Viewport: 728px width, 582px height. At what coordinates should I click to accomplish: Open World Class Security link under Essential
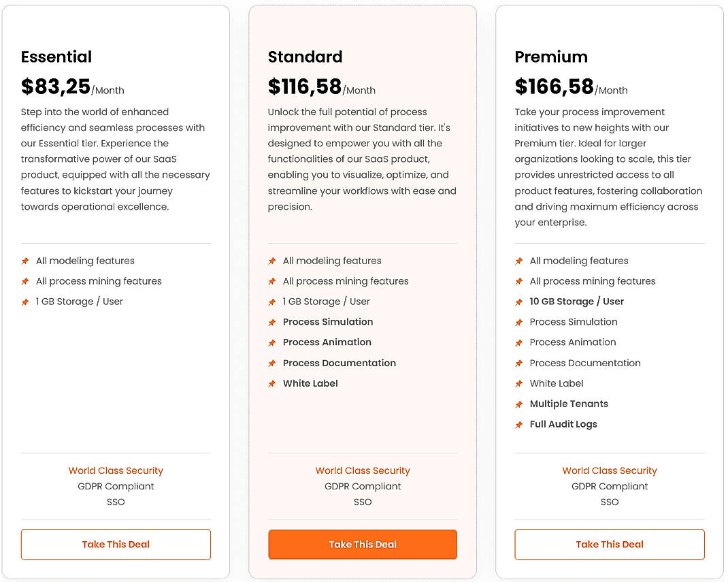click(x=116, y=470)
